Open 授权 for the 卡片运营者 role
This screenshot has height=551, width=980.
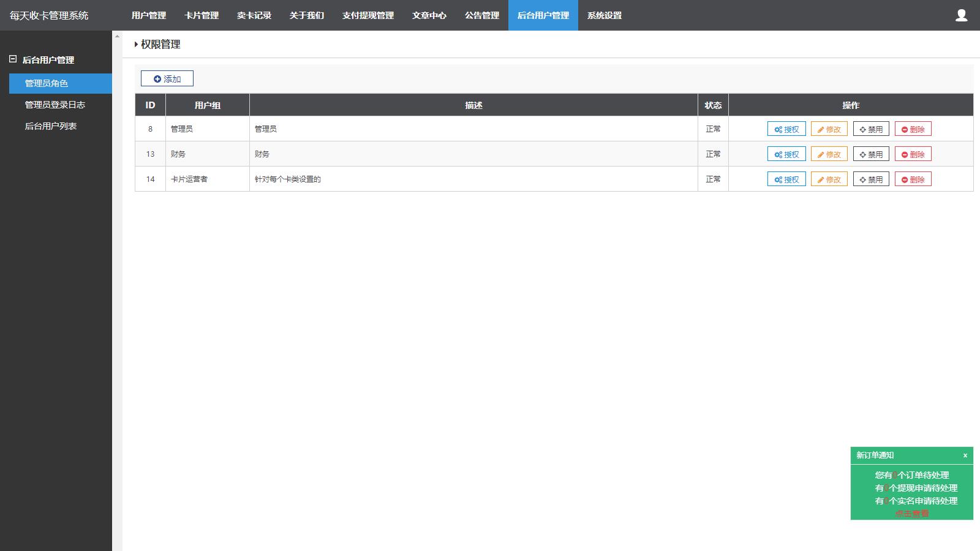pyautogui.click(x=786, y=179)
